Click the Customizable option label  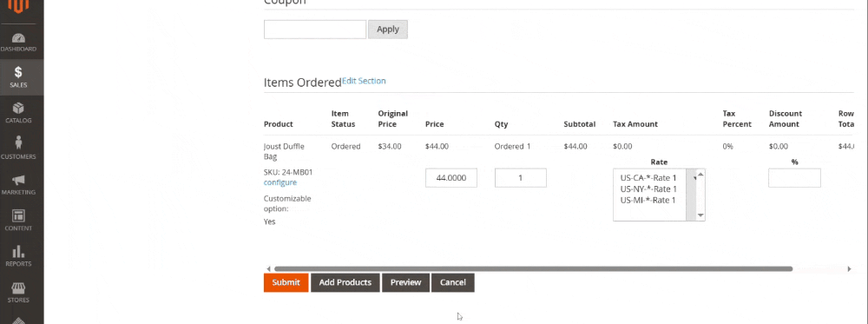click(287, 204)
